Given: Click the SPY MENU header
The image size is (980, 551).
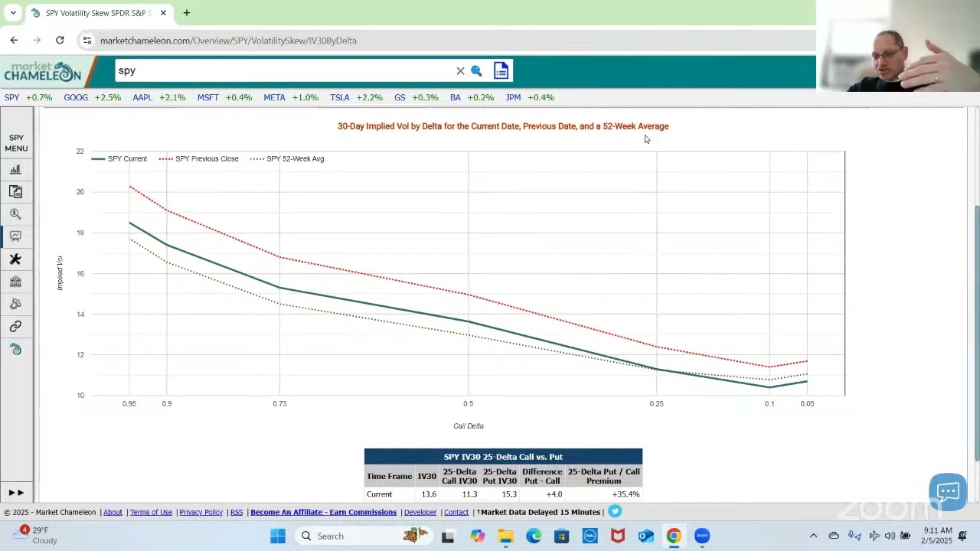Looking at the screenshot, I should [16, 143].
